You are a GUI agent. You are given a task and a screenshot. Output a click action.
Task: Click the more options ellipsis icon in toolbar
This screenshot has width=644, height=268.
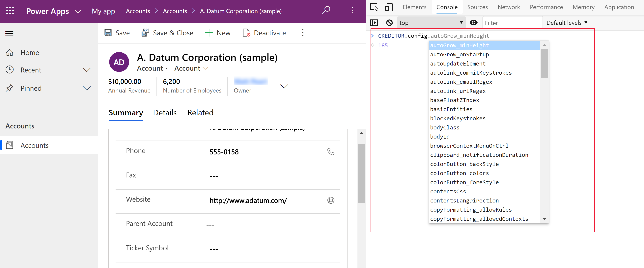tap(303, 33)
